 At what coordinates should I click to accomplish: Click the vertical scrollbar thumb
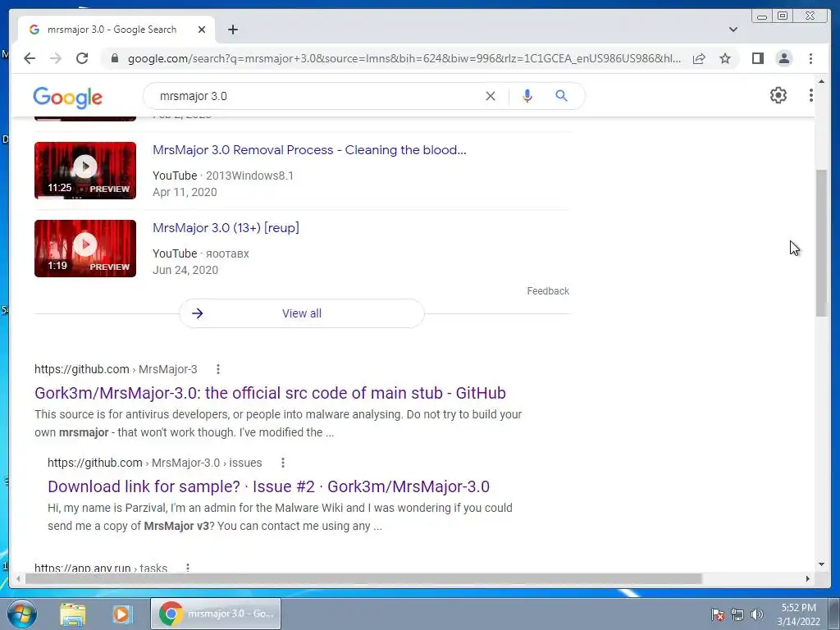(821, 242)
